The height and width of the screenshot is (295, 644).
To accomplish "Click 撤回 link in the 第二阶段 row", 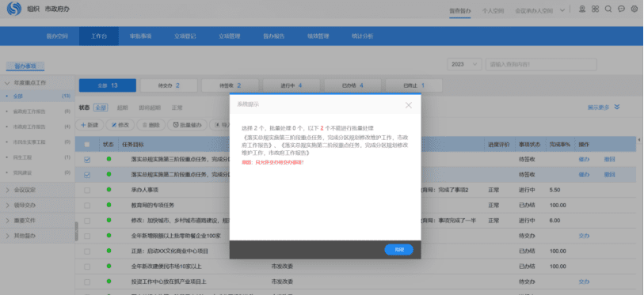I will pyautogui.click(x=609, y=174).
